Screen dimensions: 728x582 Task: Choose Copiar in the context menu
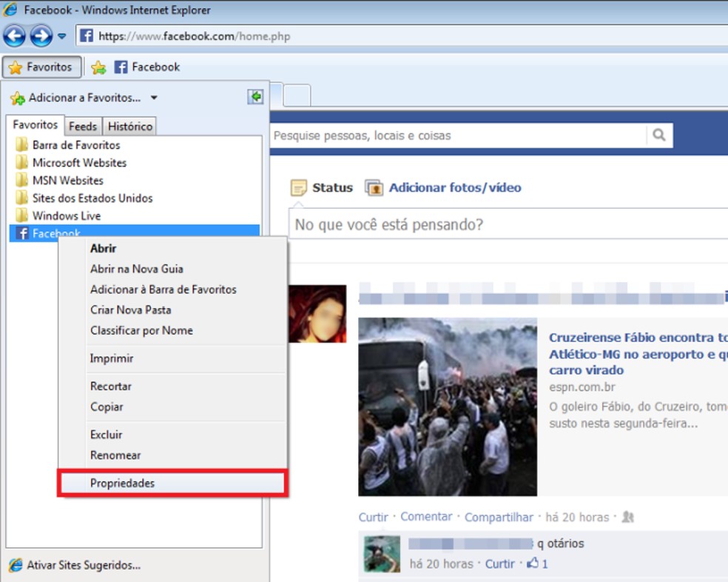pyautogui.click(x=172, y=407)
